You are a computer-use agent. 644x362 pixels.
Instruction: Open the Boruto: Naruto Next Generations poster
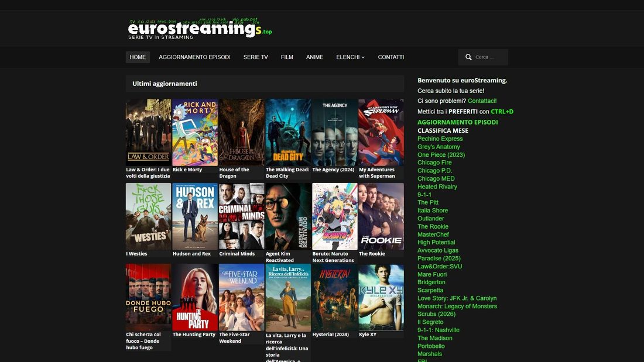point(335,216)
